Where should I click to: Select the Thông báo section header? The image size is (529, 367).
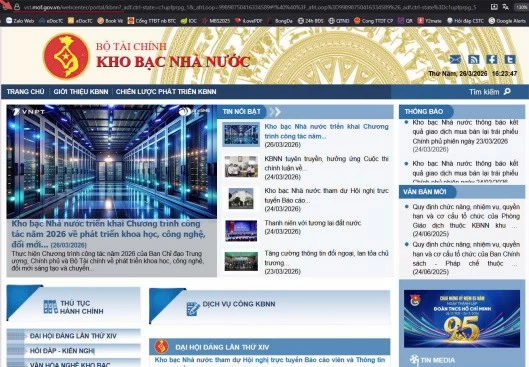click(x=424, y=112)
